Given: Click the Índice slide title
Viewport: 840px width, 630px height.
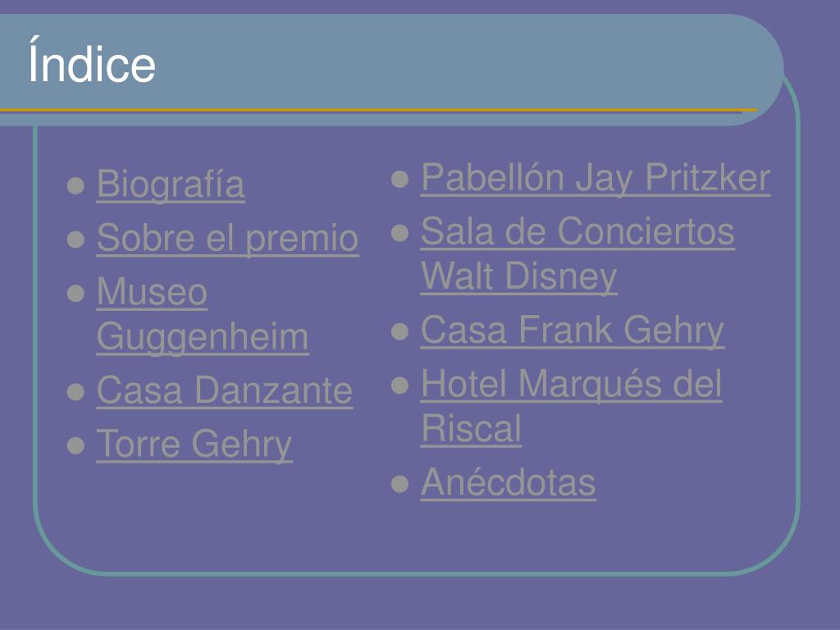Looking at the screenshot, I should (x=92, y=65).
